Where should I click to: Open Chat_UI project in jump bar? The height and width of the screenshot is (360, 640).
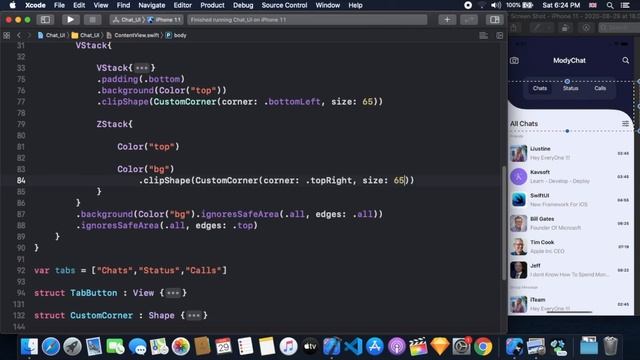[51, 36]
